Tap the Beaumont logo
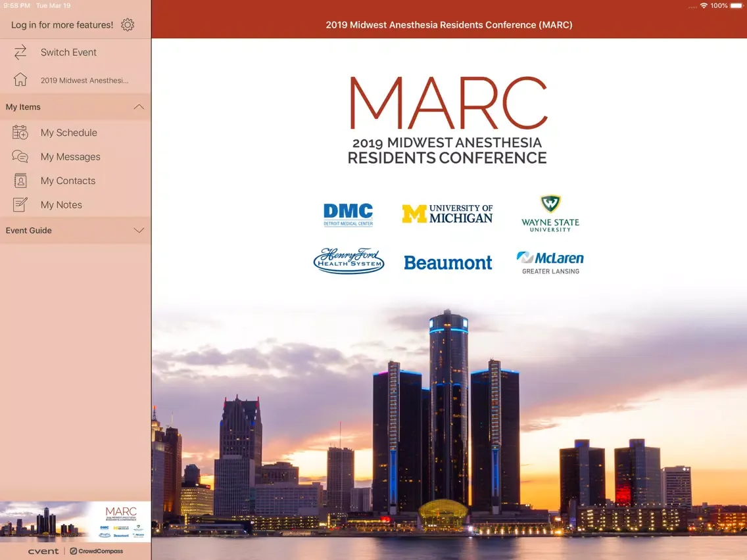 click(x=448, y=262)
